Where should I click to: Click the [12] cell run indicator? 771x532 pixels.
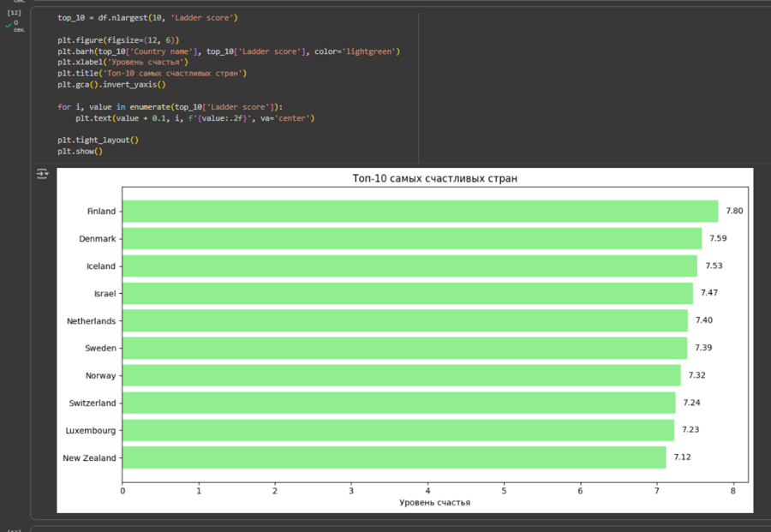coord(14,13)
